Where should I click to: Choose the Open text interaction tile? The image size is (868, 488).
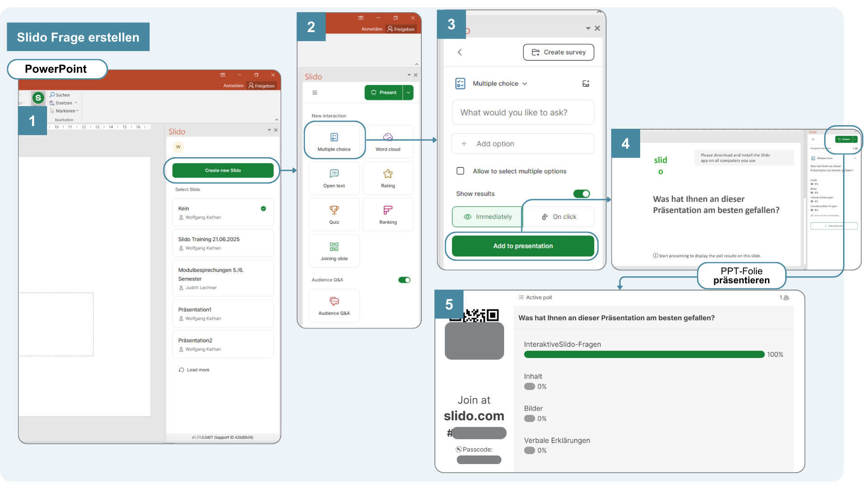[x=334, y=178]
